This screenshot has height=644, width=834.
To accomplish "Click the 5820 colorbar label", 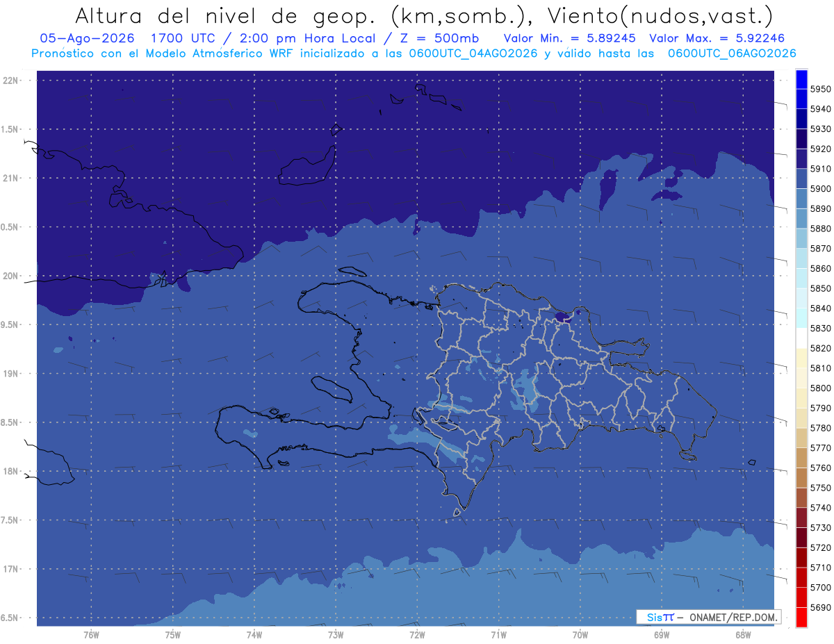I will click(821, 348).
